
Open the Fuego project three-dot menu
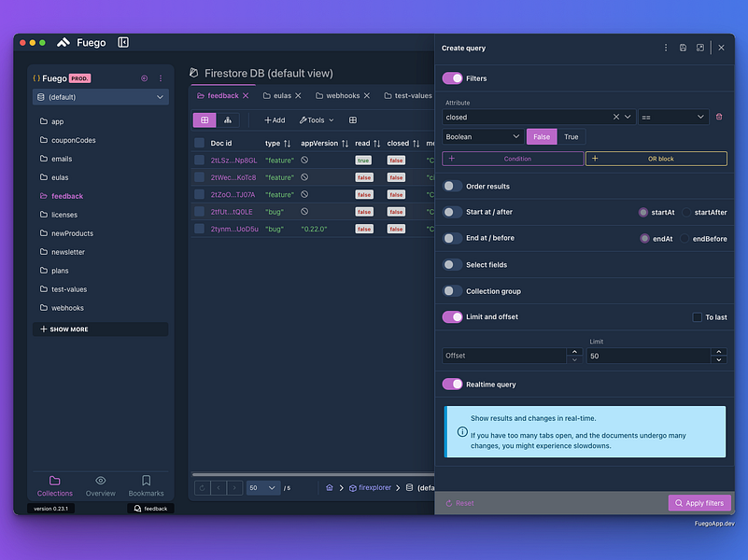tap(161, 78)
